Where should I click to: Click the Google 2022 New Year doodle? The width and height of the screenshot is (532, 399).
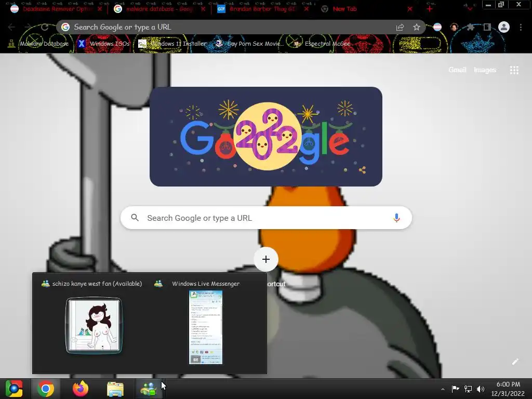pyautogui.click(x=266, y=137)
